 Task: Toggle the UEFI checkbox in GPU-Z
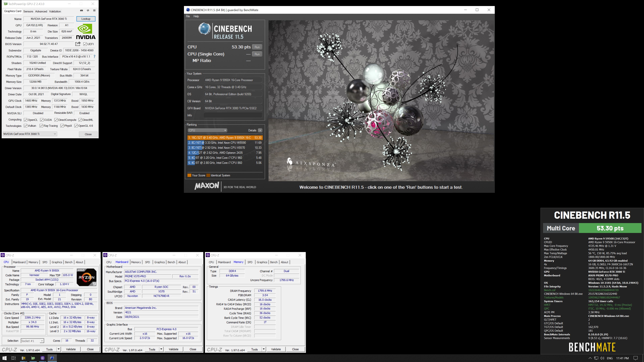click(85, 44)
